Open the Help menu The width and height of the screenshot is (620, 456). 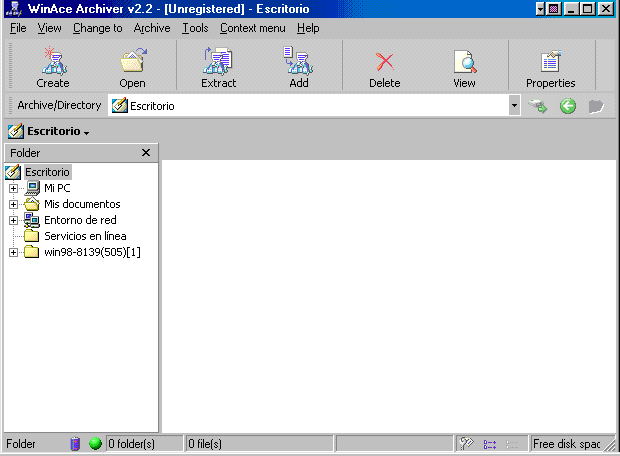(x=308, y=28)
